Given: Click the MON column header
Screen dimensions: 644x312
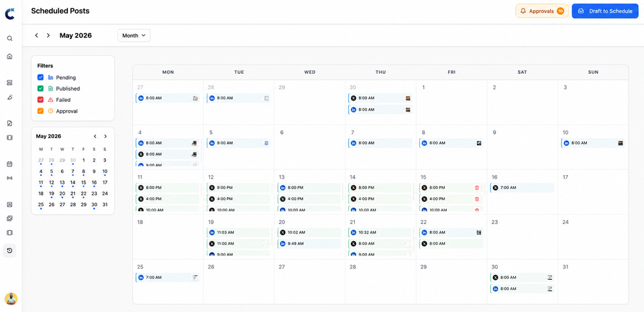Looking at the screenshot, I should [x=168, y=72].
